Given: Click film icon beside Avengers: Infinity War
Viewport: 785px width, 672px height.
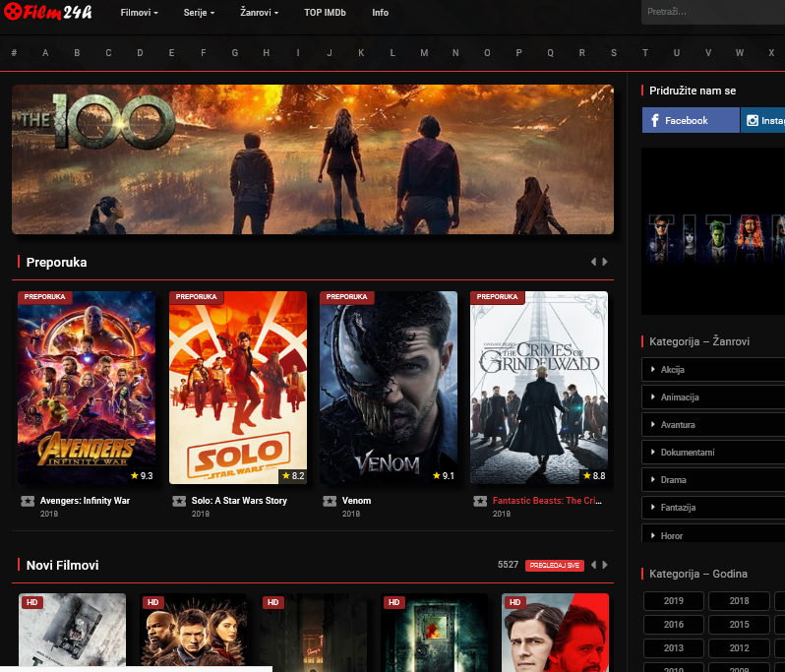Looking at the screenshot, I should [x=28, y=501].
